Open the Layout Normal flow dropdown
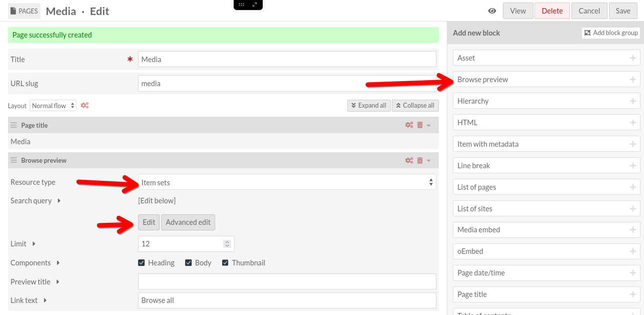Screen dimensions: 644x315 [x=53, y=106]
